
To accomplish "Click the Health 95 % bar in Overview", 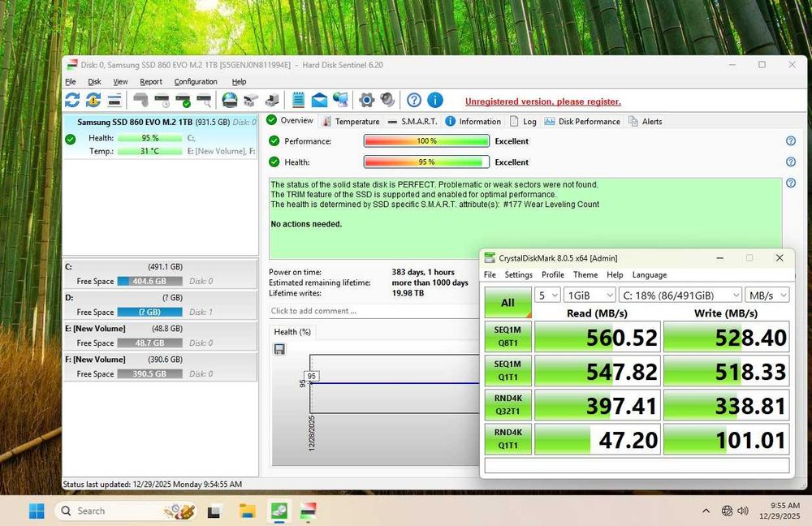I will [426, 162].
